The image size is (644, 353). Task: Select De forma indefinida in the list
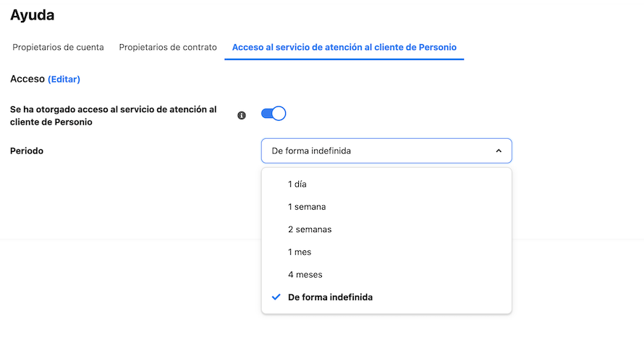tap(386, 297)
